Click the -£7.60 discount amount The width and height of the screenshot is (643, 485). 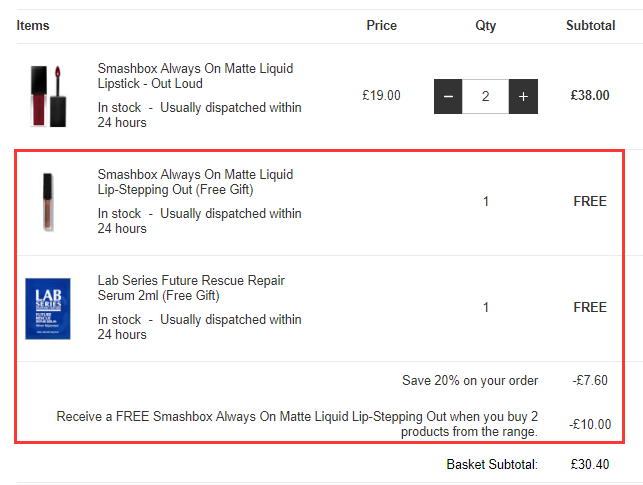[590, 380]
